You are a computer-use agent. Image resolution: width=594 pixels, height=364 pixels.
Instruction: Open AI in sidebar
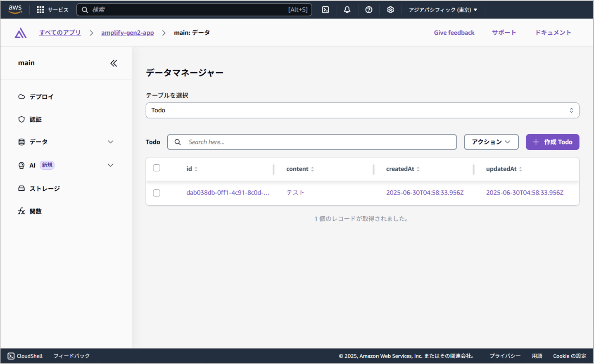tap(32, 165)
